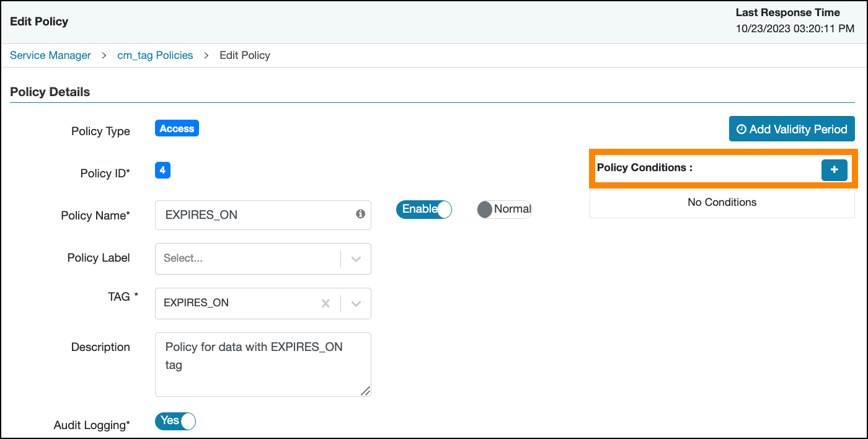This screenshot has height=439, width=868.
Task: Clear the EXPIRES_ON tag using the X icon
Action: click(325, 303)
